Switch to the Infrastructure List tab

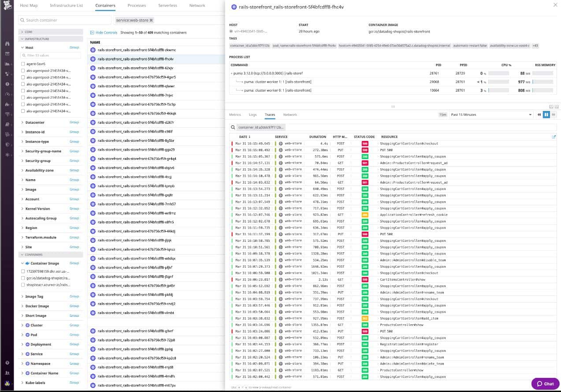(x=66, y=5)
